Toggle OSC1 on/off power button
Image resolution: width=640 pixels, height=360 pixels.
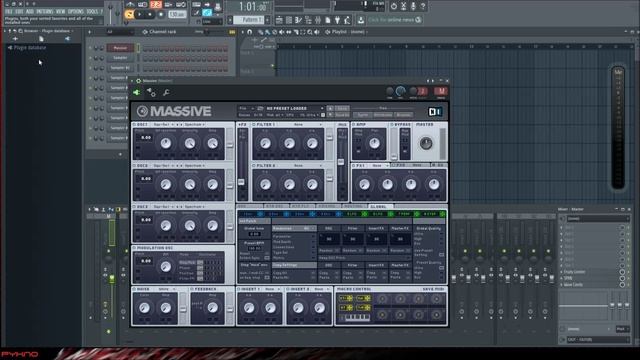tap(134, 124)
